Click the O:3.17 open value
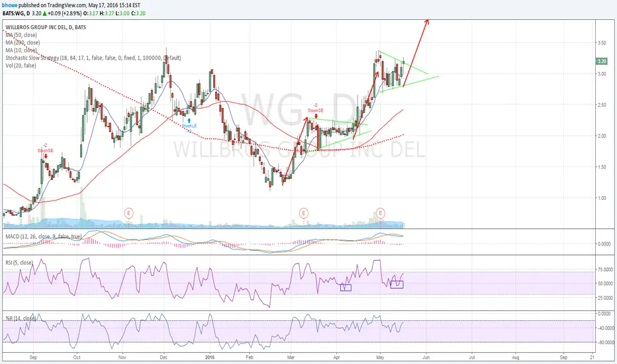Viewport: 617px width, 364px height. 91,13
